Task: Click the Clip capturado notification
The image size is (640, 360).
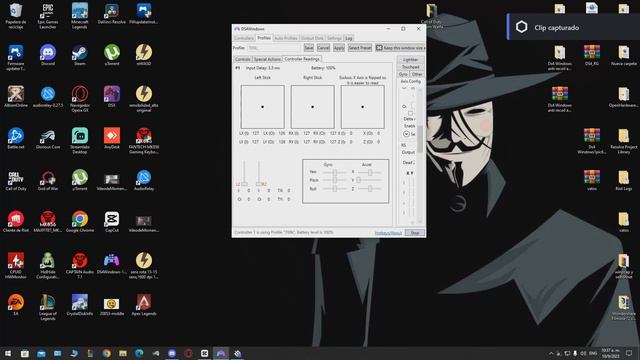Action: 573,27
